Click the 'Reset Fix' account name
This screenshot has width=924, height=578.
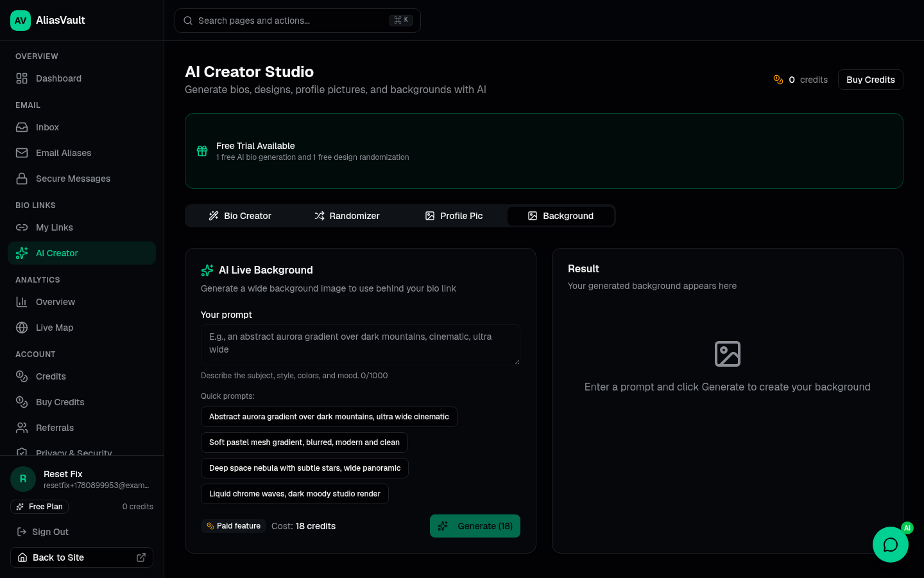coord(63,474)
